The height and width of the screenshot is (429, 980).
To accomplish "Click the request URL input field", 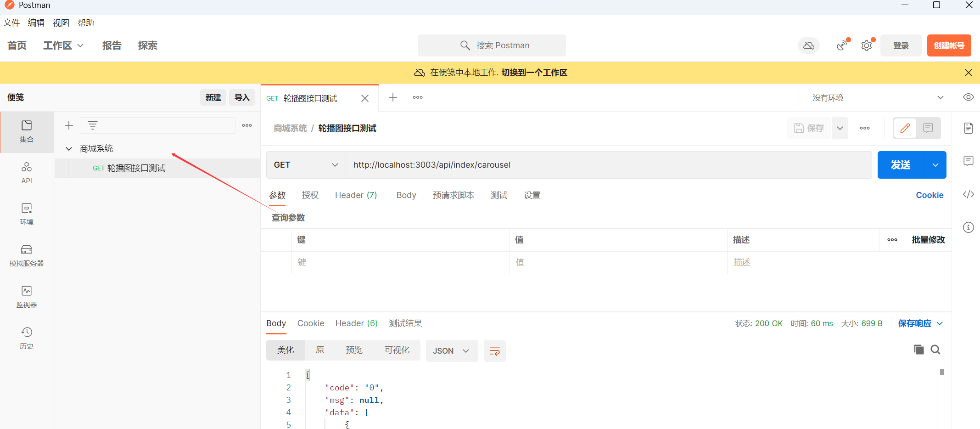I will point(609,165).
